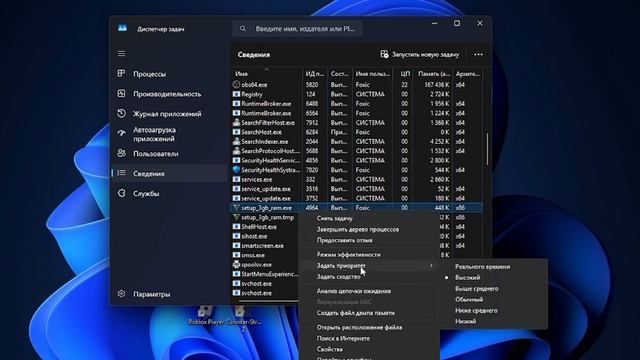Choose Предоставить отзыв menu entry
Image resolution: width=640 pixels, height=360 pixels.
tap(369, 240)
